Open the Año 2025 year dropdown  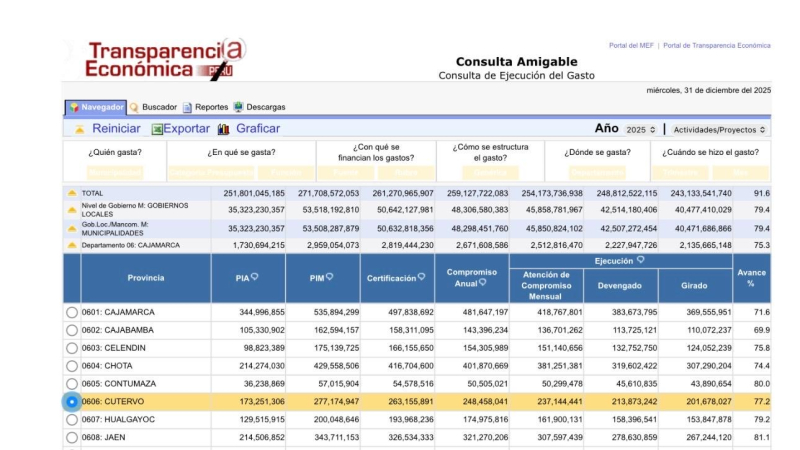point(640,130)
